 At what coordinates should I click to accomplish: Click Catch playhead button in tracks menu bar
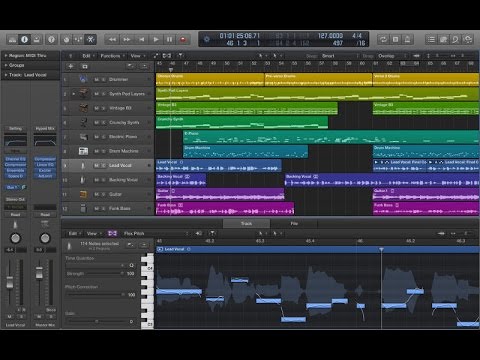[180, 56]
